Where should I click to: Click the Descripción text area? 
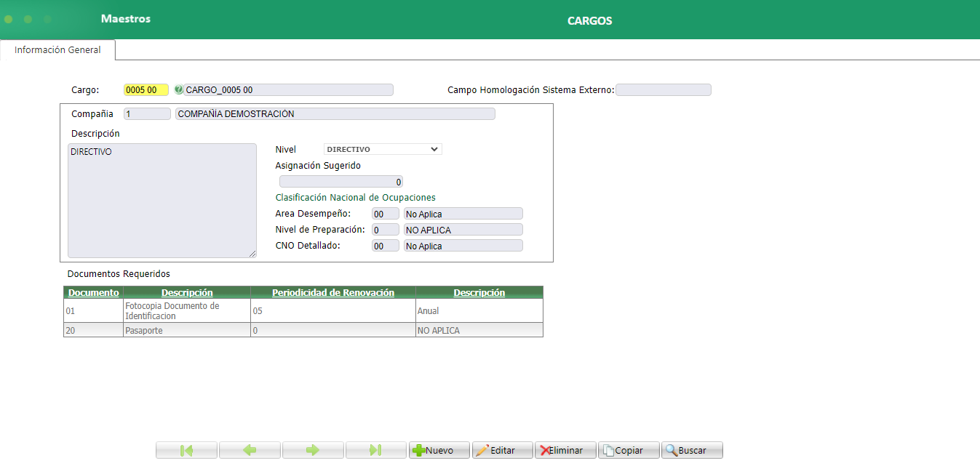[x=162, y=200]
